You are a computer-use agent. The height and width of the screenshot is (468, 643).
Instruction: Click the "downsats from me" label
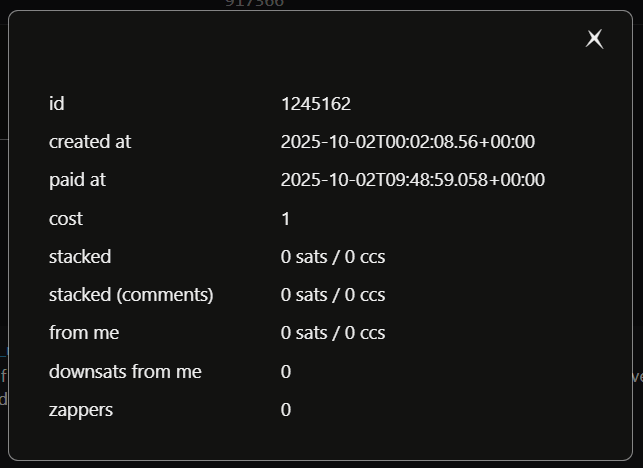(125, 372)
